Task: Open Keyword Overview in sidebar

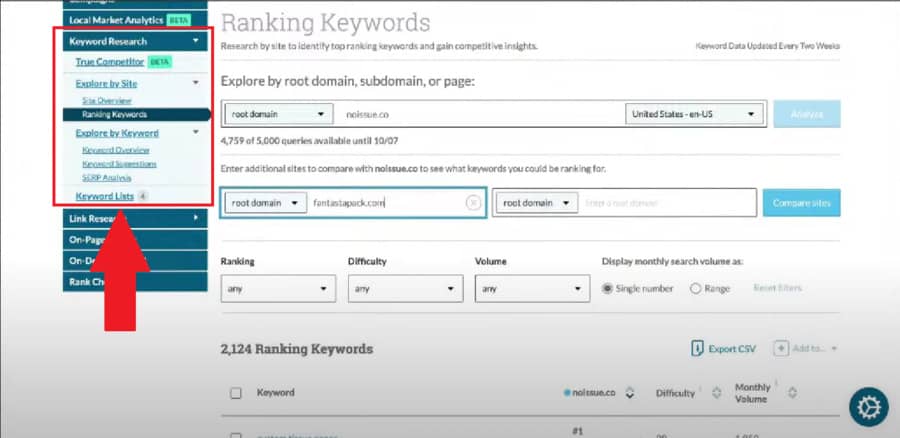Action: [115, 150]
